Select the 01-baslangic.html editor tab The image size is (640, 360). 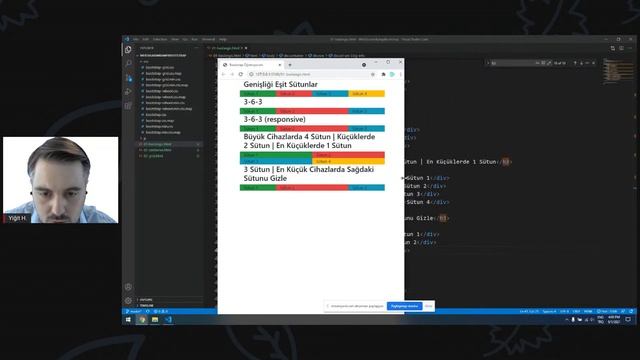coord(227,48)
